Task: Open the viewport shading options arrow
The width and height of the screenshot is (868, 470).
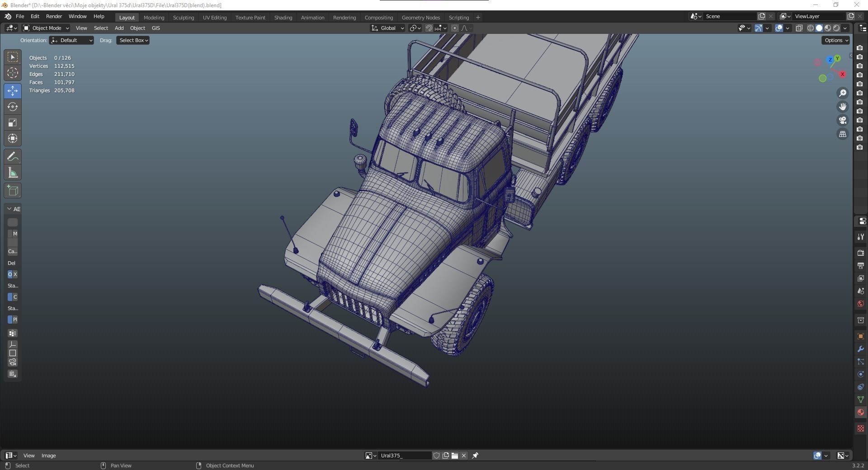Action: coord(845,28)
